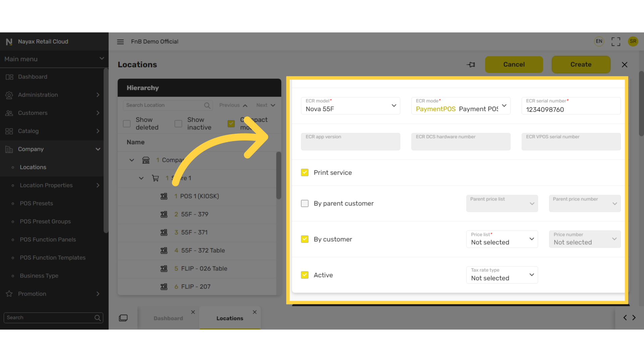Expand the Customers menu

98,113
